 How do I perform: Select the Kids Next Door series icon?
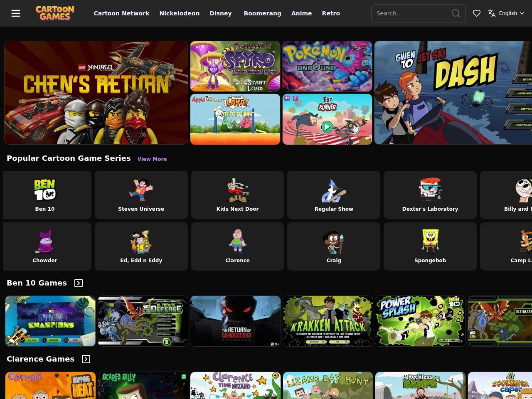click(x=237, y=190)
